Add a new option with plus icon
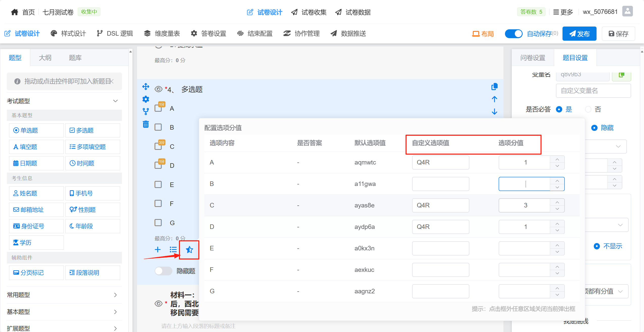 point(158,250)
